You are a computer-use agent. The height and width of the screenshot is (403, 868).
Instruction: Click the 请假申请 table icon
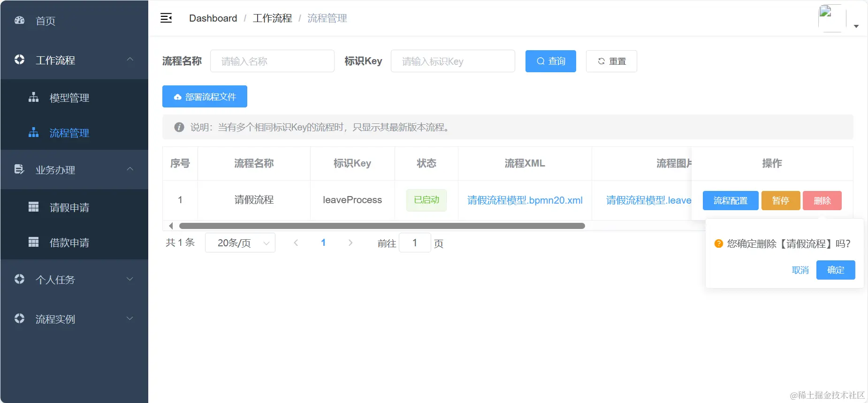(33, 207)
